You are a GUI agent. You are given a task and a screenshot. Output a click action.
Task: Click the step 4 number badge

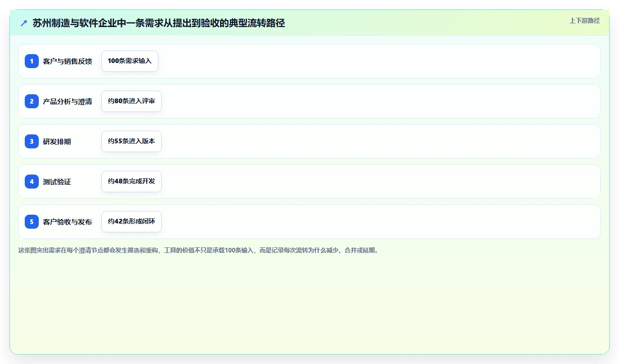(x=32, y=182)
